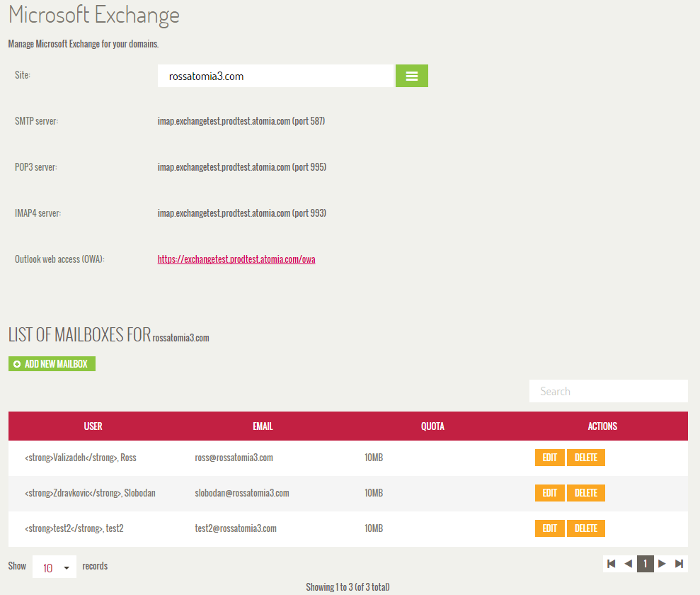Viewport: 700px width, 595px height.
Task: Open the Show records count dropdown
Action: click(54, 567)
